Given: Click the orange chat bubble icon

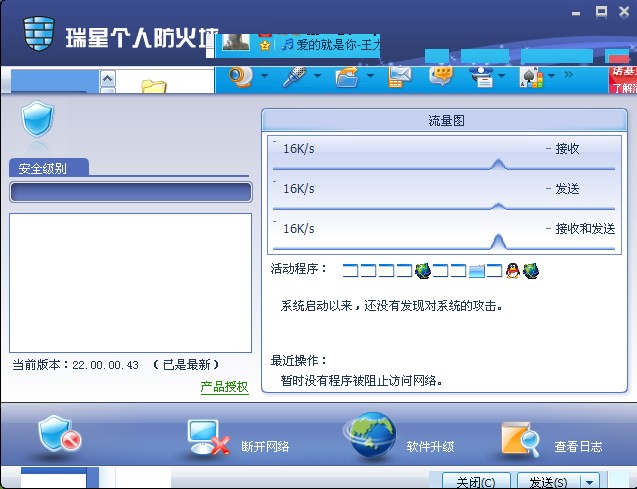Looking at the screenshot, I should pos(441,76).
